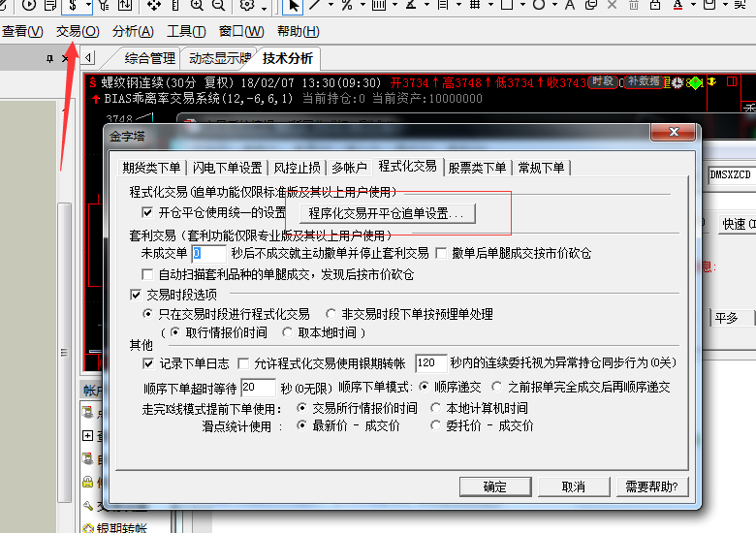The width and height of the screenshot is (756, 533).
Task: Check 撤单后单腿成交按市价砍仓 checkbox
Action: 441,253
